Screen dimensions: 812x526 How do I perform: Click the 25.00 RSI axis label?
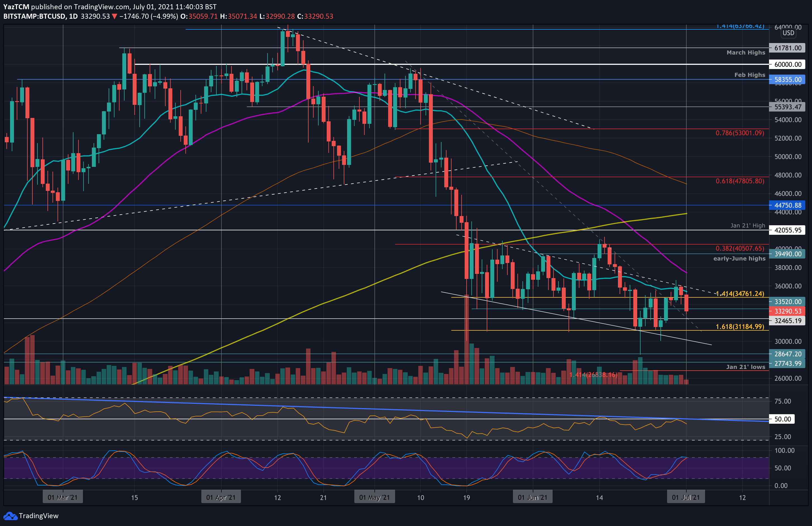(x=783, y=437)
